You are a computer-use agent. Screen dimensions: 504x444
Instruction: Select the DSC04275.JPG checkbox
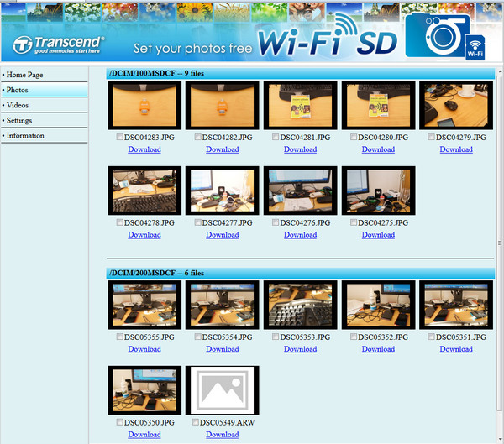[x=354, y=222]
